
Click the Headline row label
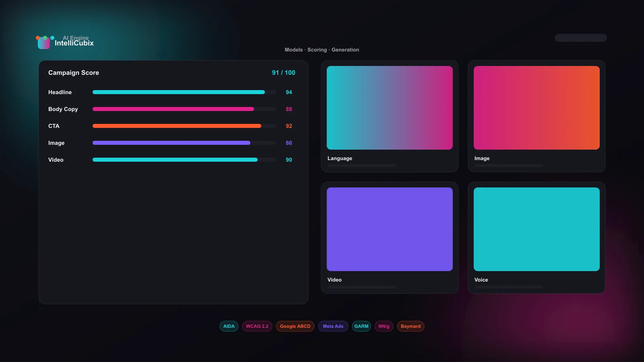pos(60,92)
